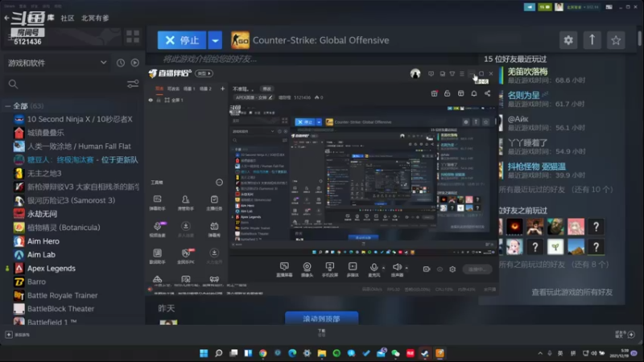Viewport: 644px width, 362px height.
Task: Click the recording camera icon in 直播伴侣
Action: (427, 269)
